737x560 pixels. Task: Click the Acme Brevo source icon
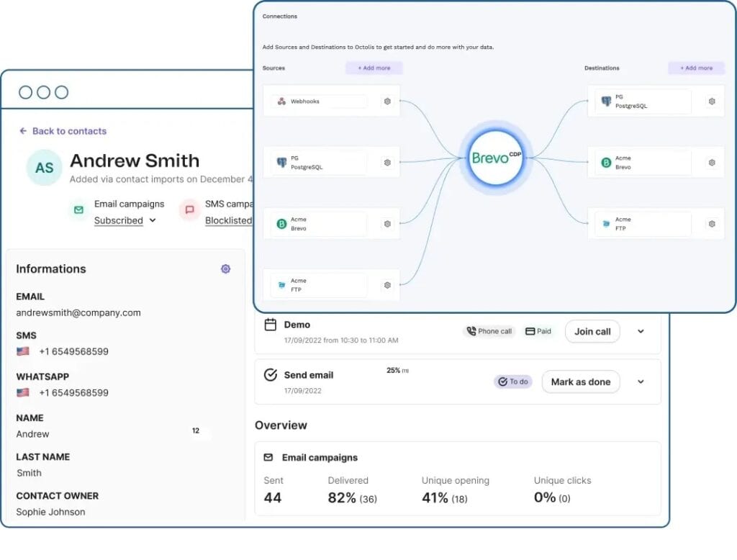[281, 224]
